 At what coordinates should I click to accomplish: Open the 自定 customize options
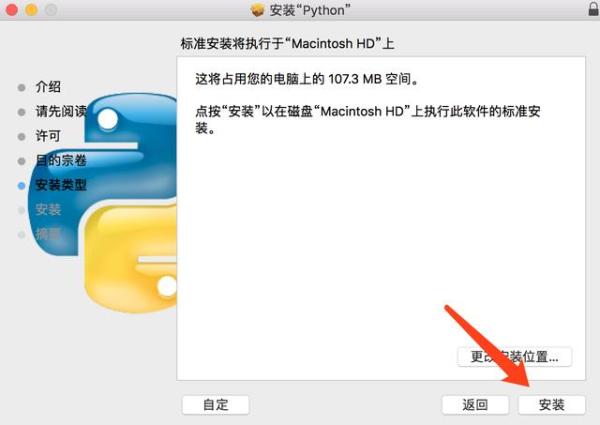click(x=215, y=405)
